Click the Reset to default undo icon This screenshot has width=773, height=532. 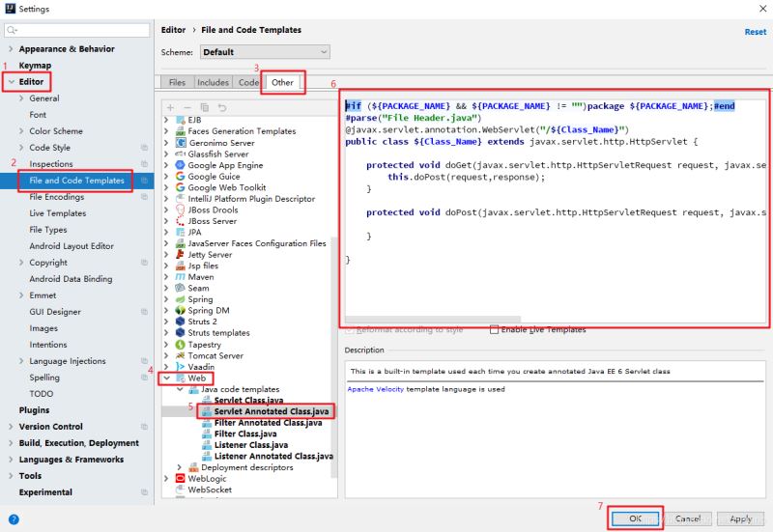click(x=221, y=107)
